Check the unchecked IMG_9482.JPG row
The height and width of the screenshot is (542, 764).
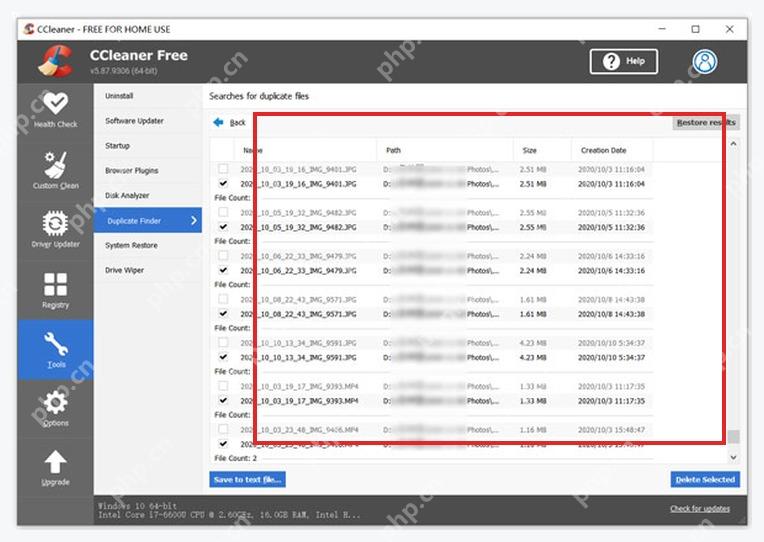click(x=223, y=212)
